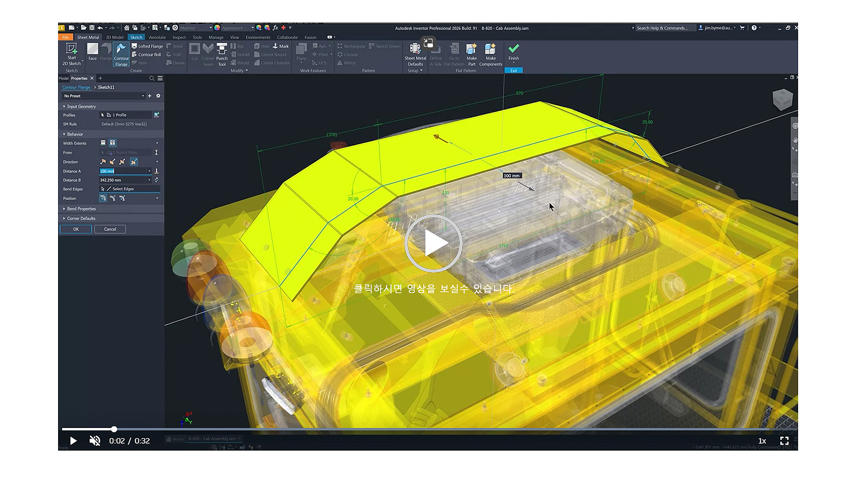Click the Cancel button in the Properties panel

110,229
